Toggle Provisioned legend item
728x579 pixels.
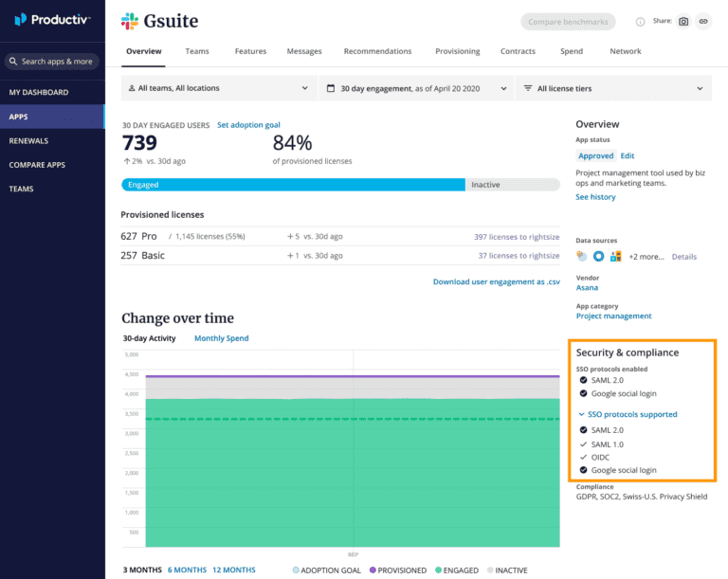tap(398, 570)
